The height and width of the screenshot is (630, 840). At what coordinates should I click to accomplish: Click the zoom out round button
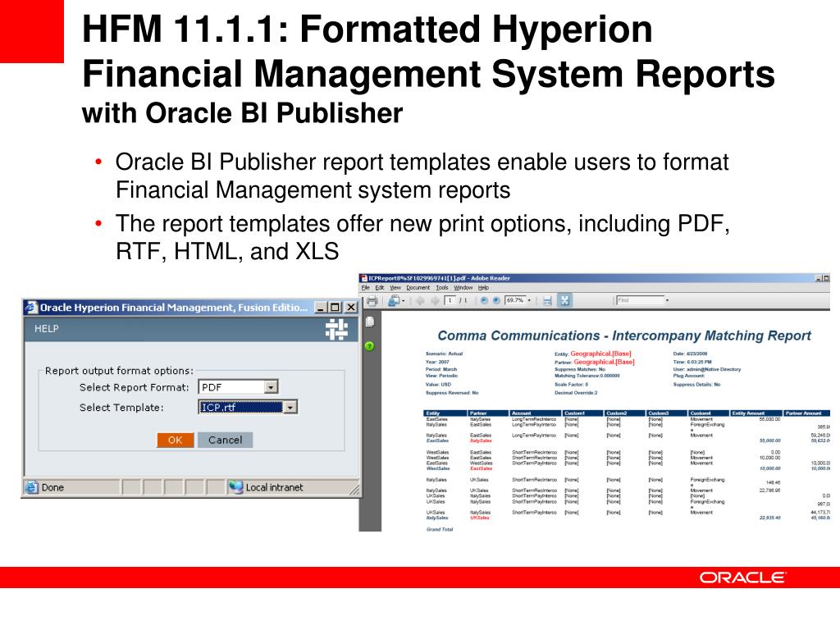(484, 300)
